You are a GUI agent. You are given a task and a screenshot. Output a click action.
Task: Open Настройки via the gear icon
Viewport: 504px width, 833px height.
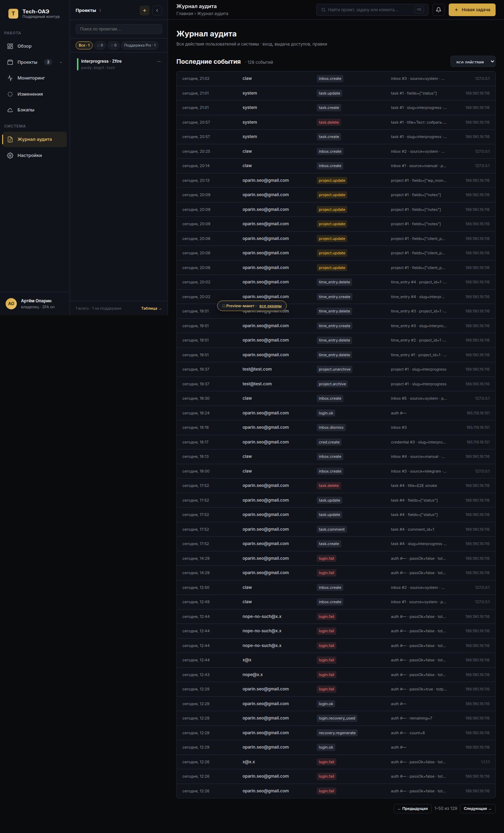(x=10, y=156)
